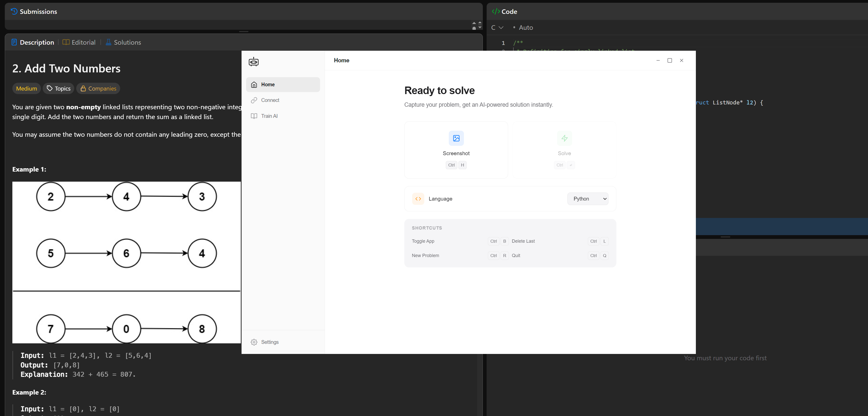Click the Quit shortcut label
868x416 pixels.
coord(516,256)
